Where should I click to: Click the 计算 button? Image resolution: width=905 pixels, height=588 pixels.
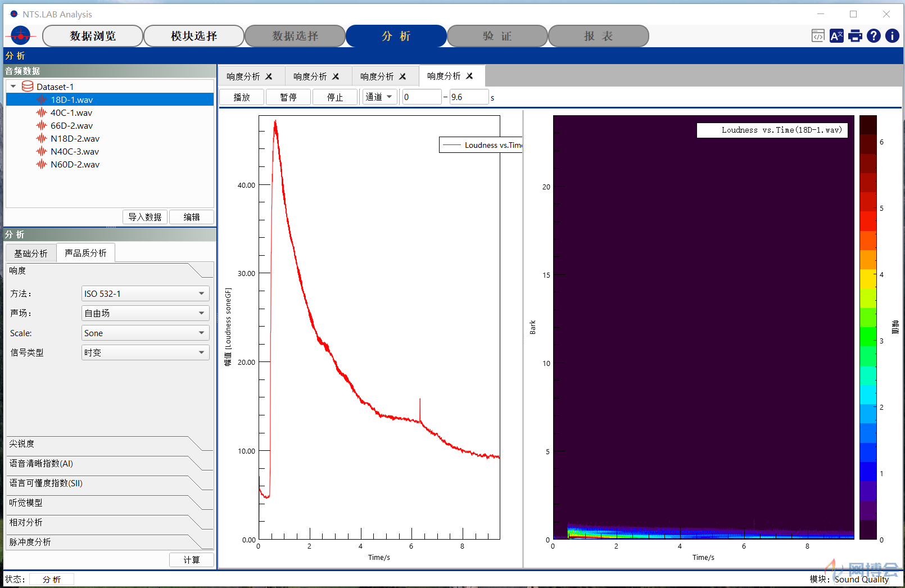click(x=192, y=560)
